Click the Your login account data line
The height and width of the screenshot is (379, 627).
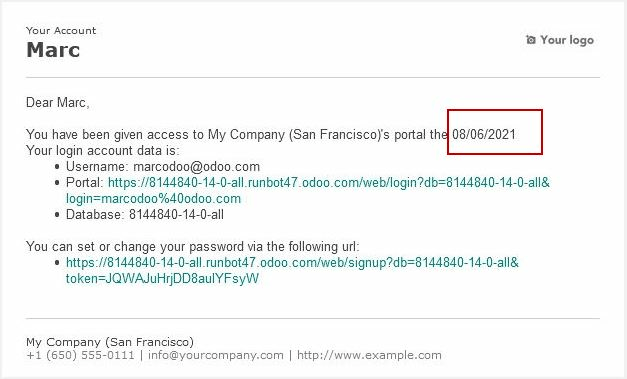click(103, 151)
